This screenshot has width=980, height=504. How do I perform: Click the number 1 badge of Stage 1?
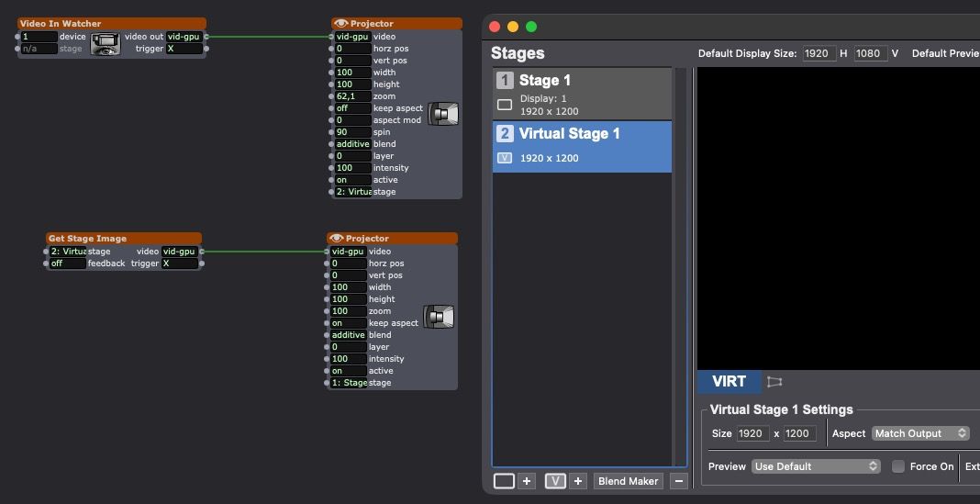(x=505, y=80)
